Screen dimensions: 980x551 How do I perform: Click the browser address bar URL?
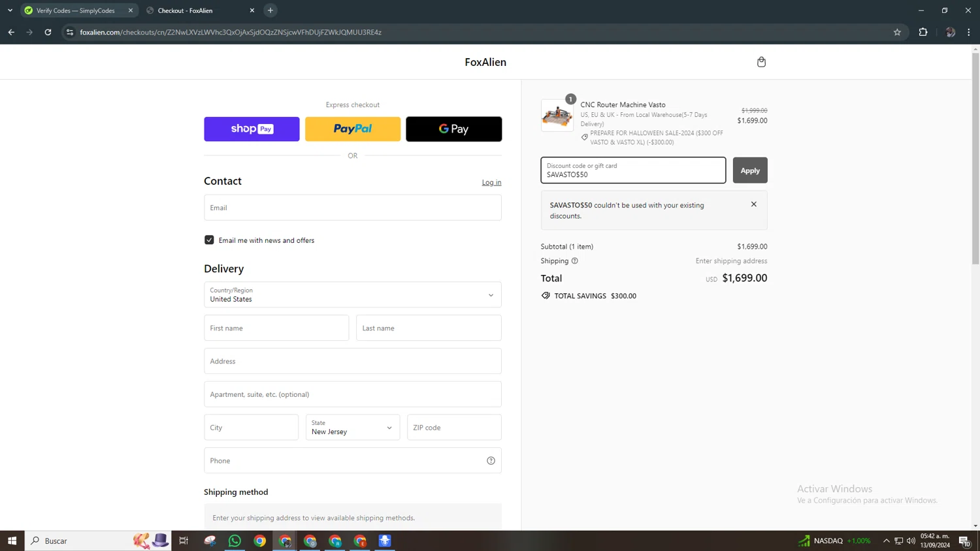231,32
